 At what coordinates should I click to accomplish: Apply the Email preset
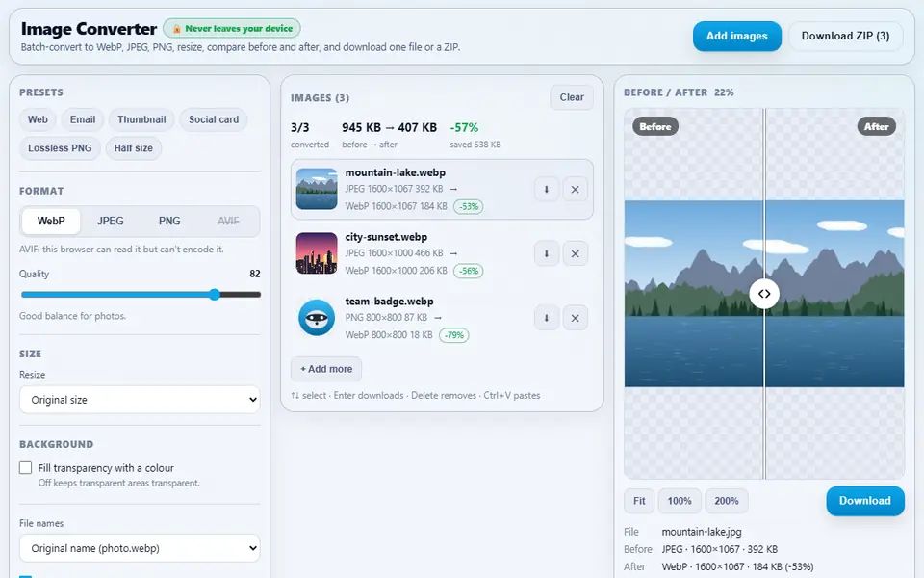pos(83,119)
